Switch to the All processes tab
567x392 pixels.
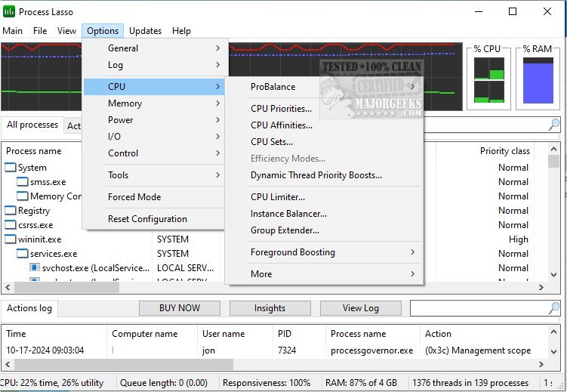click(32, 125)
